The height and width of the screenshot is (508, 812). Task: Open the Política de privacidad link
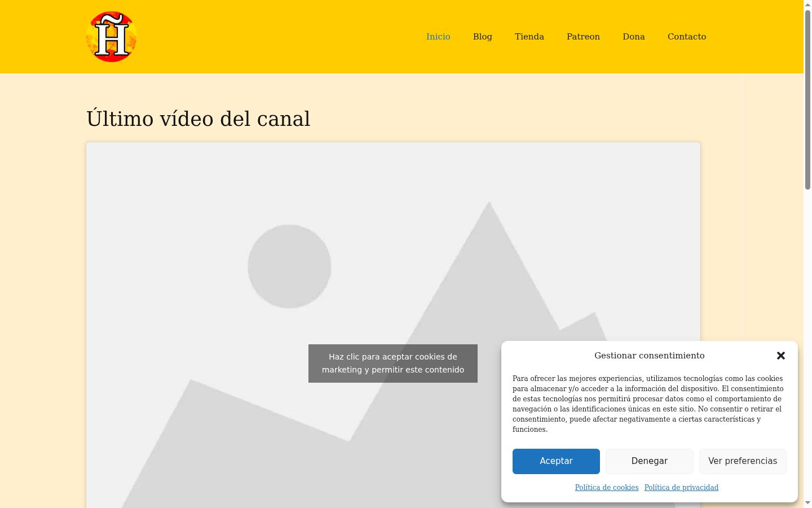tap(681, 488)
